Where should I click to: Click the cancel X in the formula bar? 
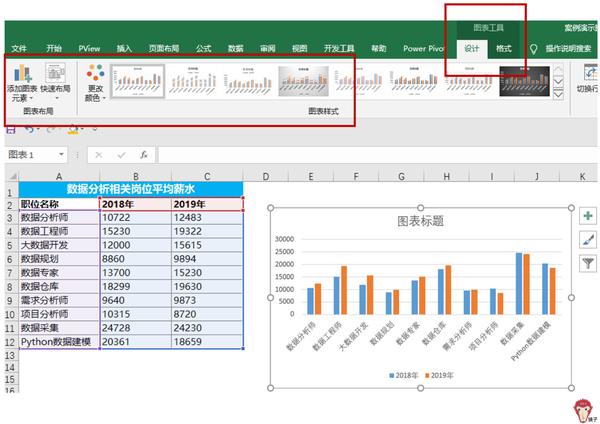tap(99, 155)
